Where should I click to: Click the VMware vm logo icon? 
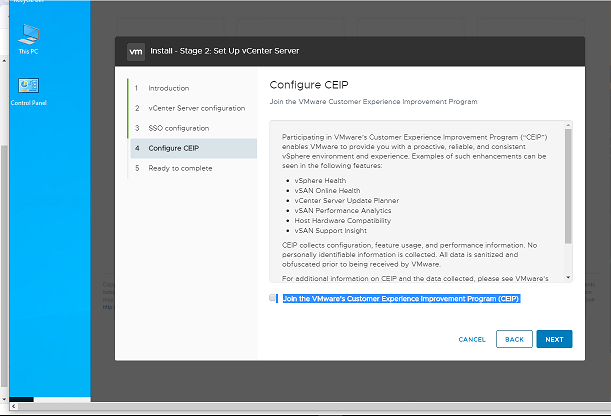coord(137,50)
